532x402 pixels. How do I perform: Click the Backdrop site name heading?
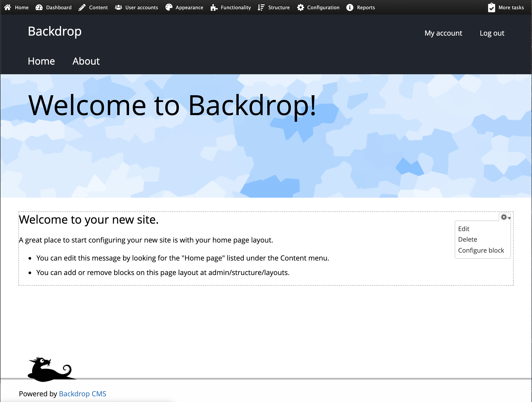[55, 31]
